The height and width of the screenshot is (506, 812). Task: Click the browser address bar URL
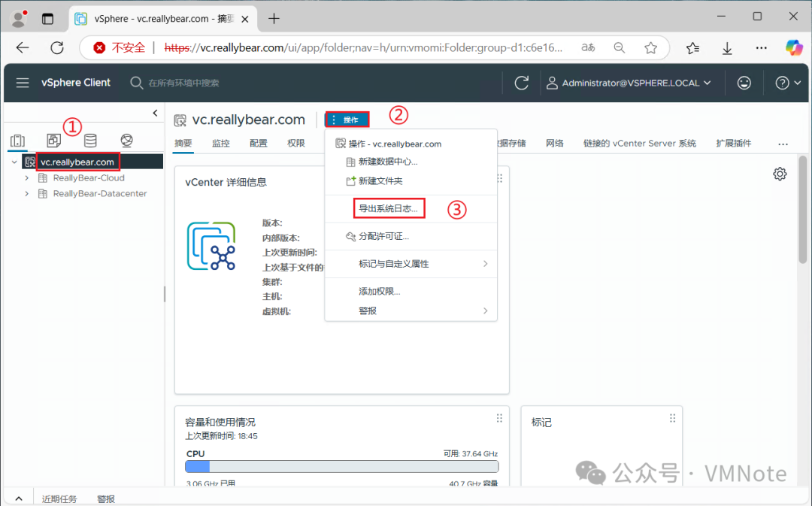(x=362, y=47)
